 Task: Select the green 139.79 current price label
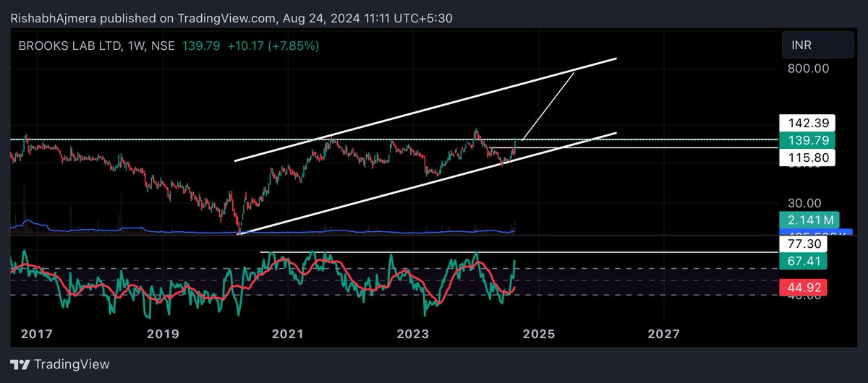pyautogui.click(x=807, y=140)
